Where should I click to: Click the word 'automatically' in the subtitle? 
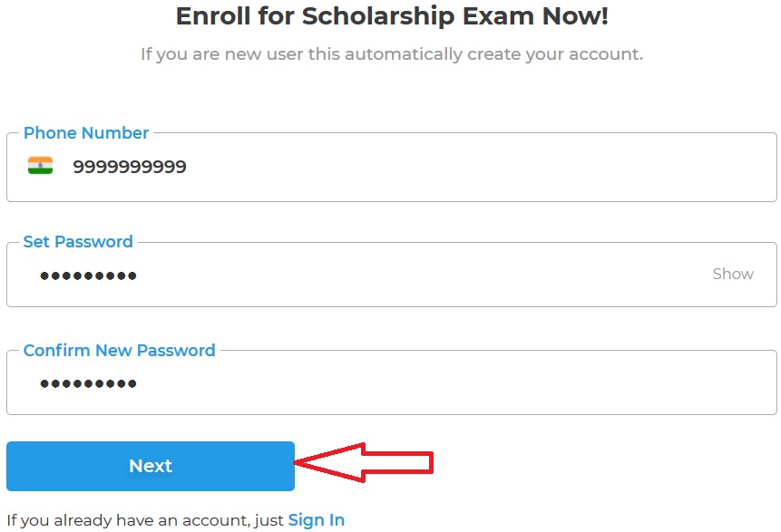coord(405,54)
